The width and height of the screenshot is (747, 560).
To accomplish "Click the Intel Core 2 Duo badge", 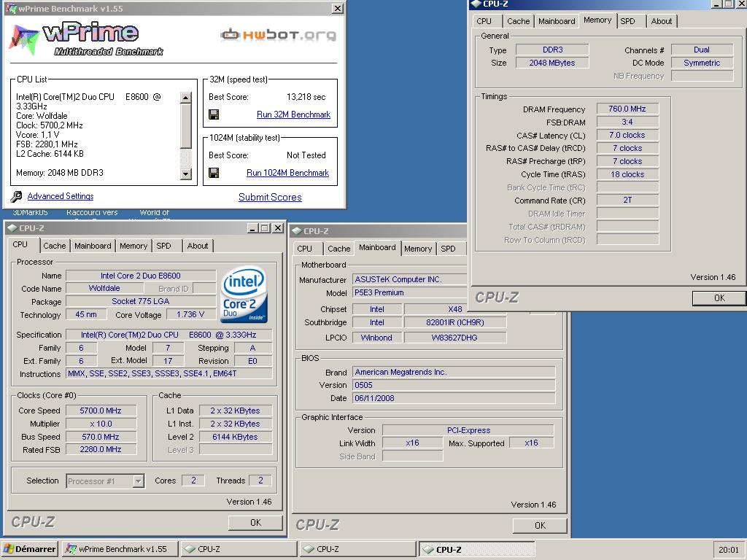I will point(244,295).
